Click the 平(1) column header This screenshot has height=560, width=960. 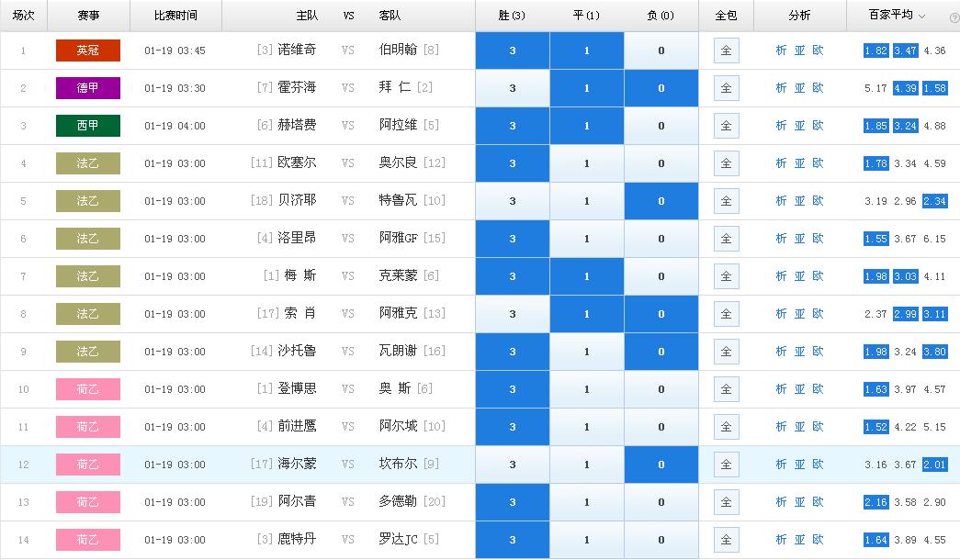pos(586,16)
